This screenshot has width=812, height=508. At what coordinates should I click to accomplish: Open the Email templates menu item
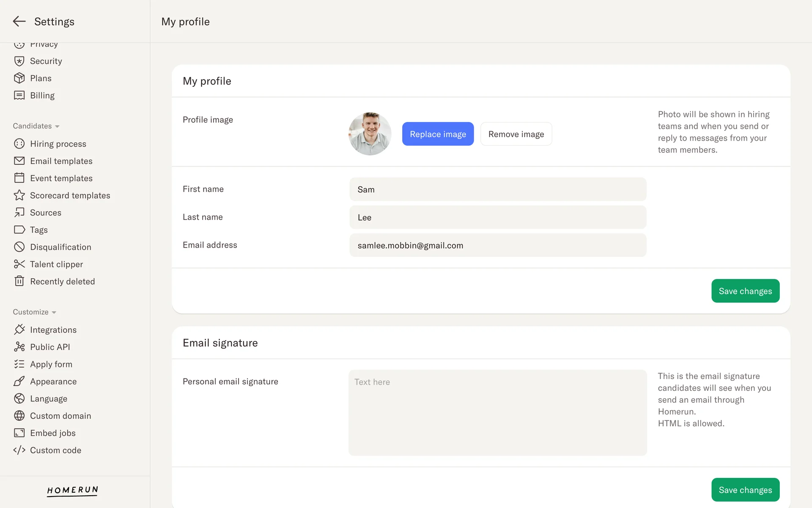tap(61, 161)
